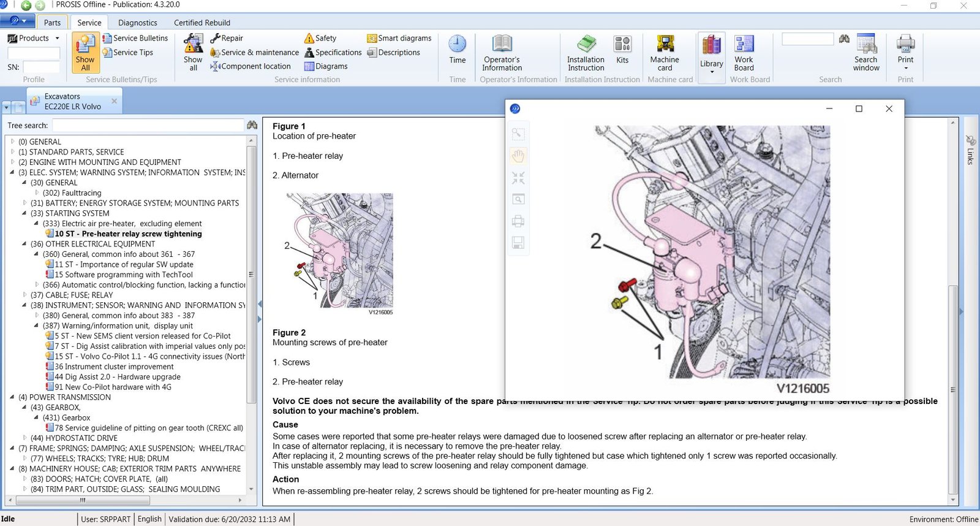This screenshot has width=980, height=526.
Task: Click Show all service information icon
Action: (193, 53)
